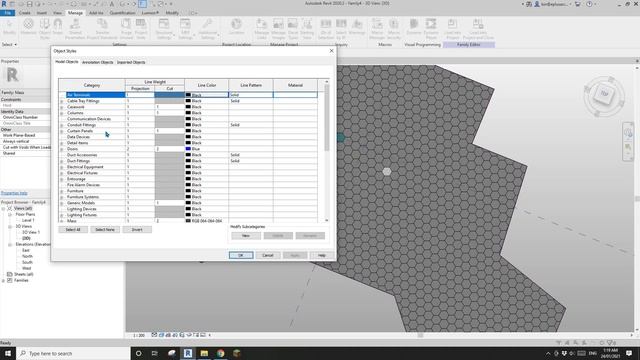Click the Windows Start button

[x=8, y=353]
